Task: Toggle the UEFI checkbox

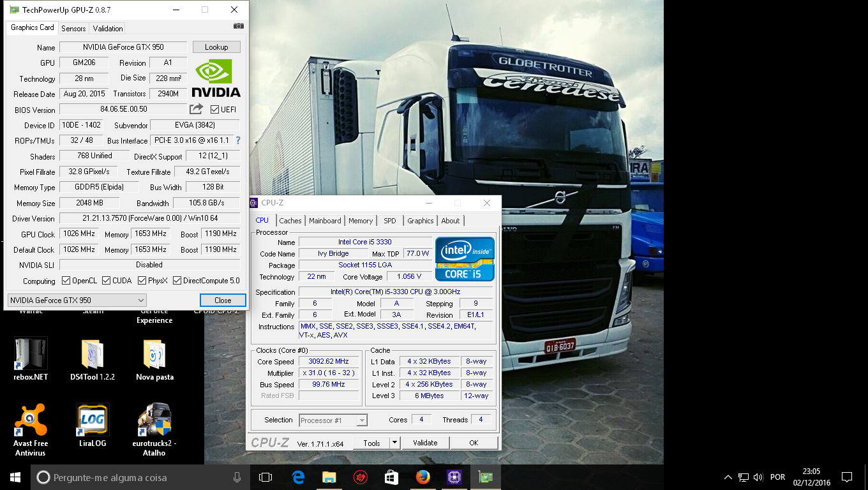Action: [214, 110]
